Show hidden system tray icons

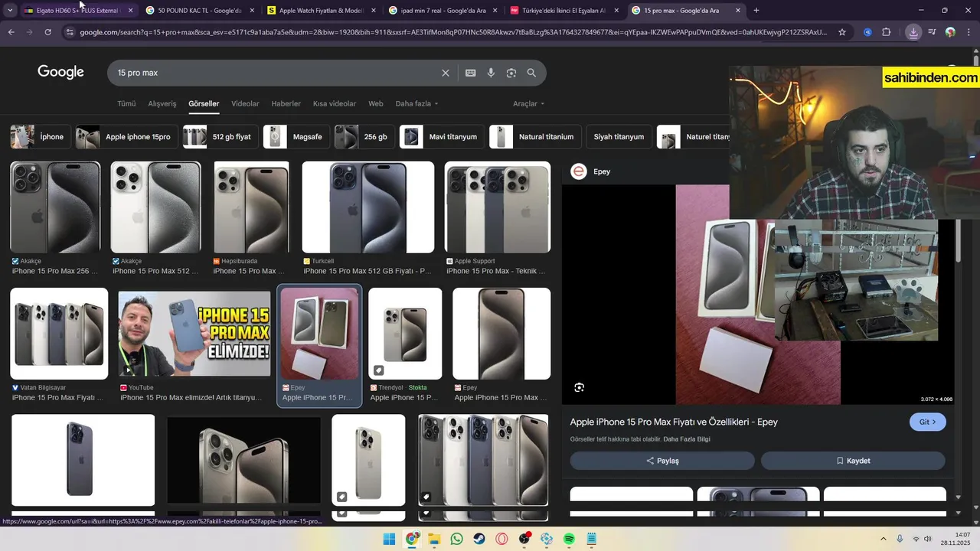[884, 539]
